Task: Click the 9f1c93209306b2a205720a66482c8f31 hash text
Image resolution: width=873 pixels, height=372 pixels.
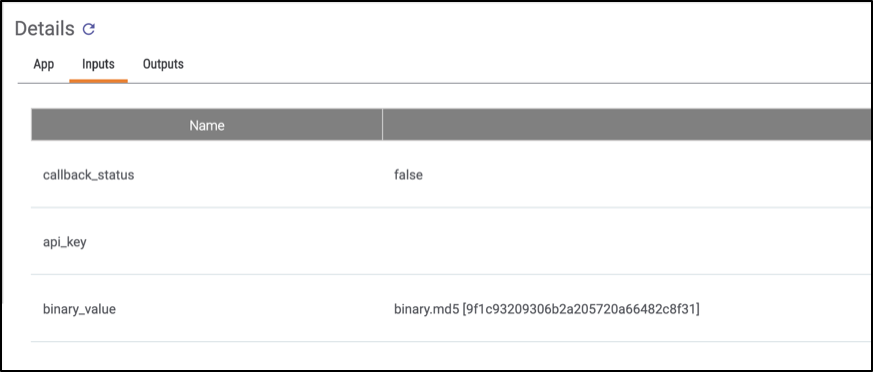Action: 581,309
